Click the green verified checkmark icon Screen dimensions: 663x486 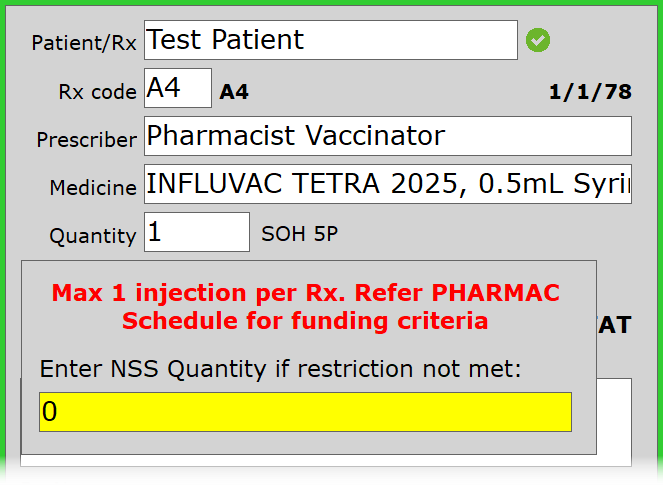[538, 40]
